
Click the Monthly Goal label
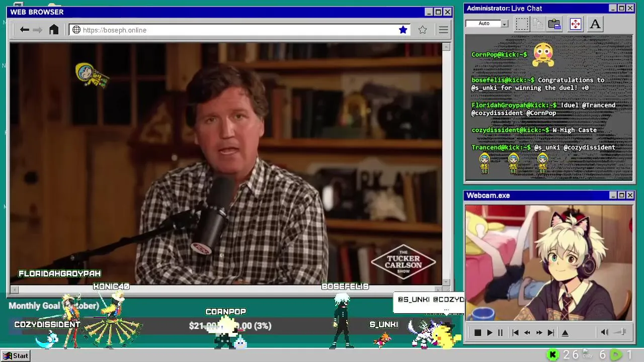click(54, 306)
